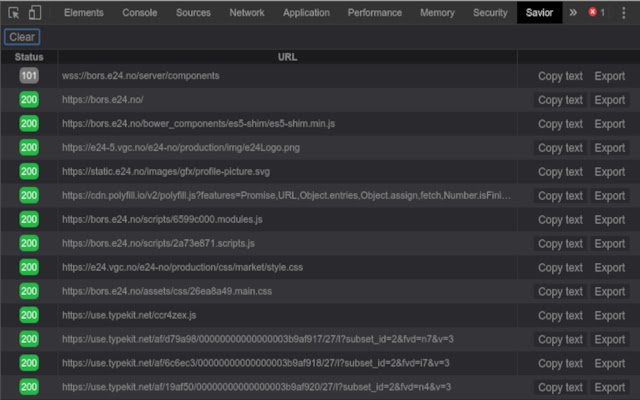The width and height of the screenshot is (640, 400).
Task: Open the Network tab
Action: [247, 13]
